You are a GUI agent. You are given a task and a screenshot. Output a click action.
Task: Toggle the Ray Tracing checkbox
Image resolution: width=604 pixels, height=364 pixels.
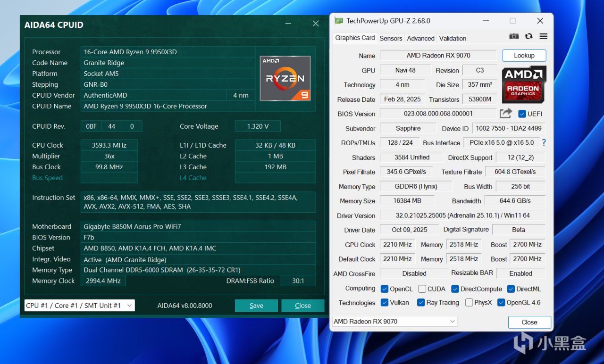(x=421, y=303)
